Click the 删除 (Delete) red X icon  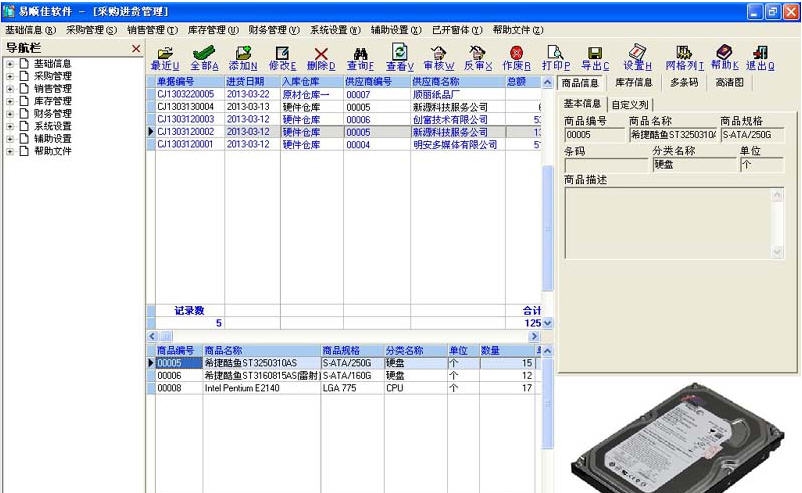click(321, 53)
